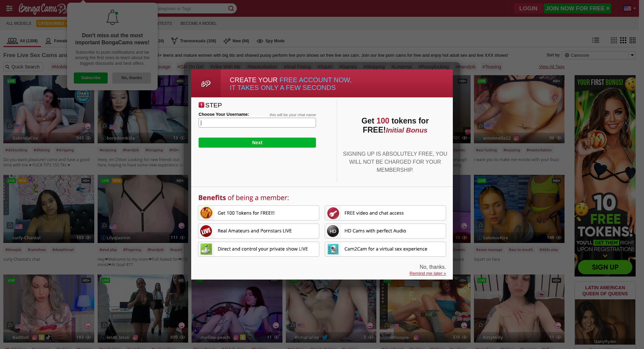Image resolution: width=644 pixels, height=349 pixels.
Task: Select the #Lovense tag
Action: pyautogui.click(x=401, y=67)
